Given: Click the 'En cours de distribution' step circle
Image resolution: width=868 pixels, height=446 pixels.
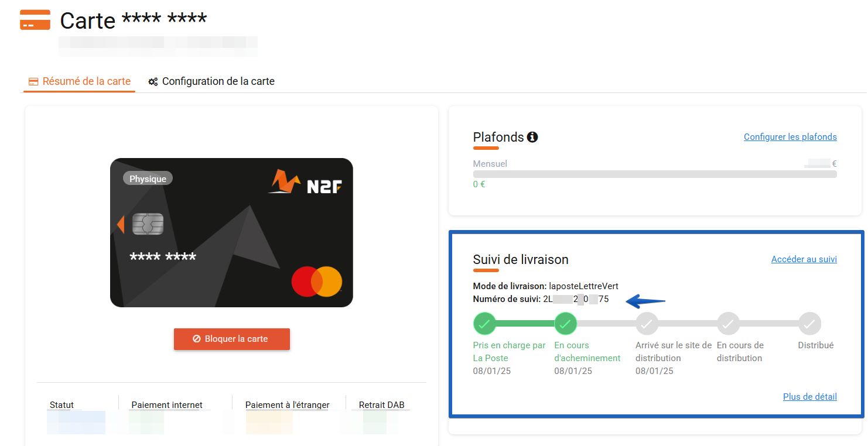Looking at the screenshot, I should tap(729, 323).
